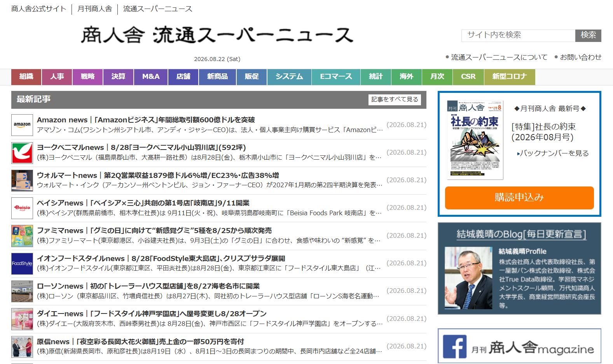Open the ファミマ グミの日 article headline

(x=154, y=231)
